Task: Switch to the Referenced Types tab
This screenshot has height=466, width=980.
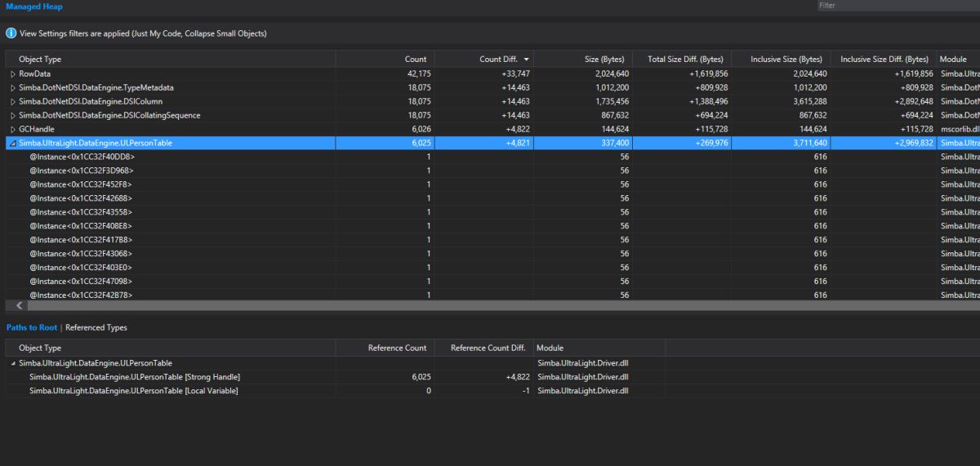Action: pyautogui.click(x=96, y=327)
